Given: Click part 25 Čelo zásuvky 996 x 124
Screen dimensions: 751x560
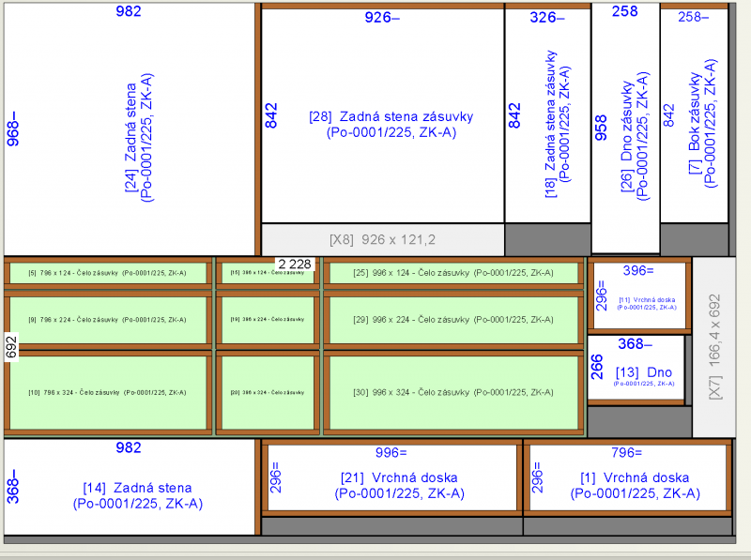Looking at the screenshot, I should [x=453, y=273].
